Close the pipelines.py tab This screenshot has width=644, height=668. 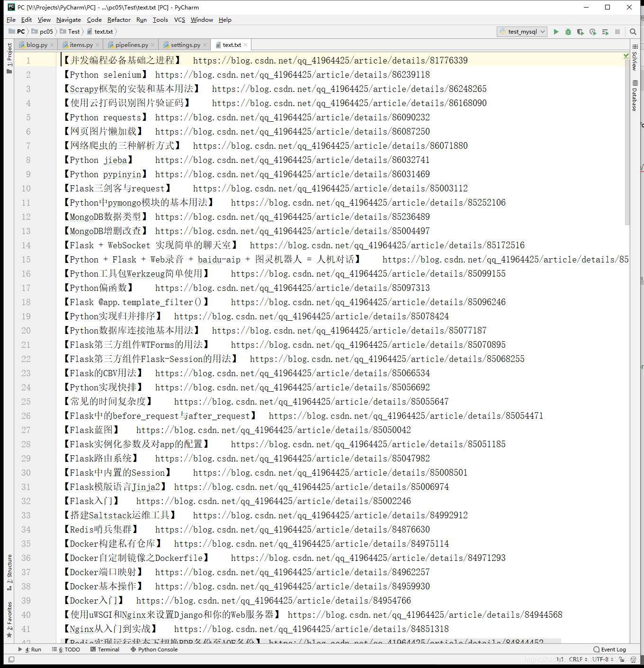point(152,45)
